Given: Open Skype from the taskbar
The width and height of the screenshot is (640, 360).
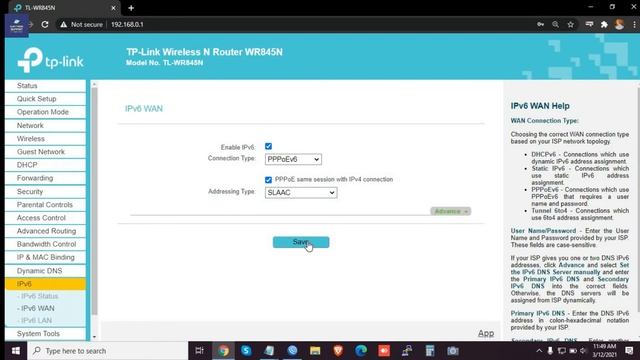Looking at the screenshot, I should click(x=246, y=351).
